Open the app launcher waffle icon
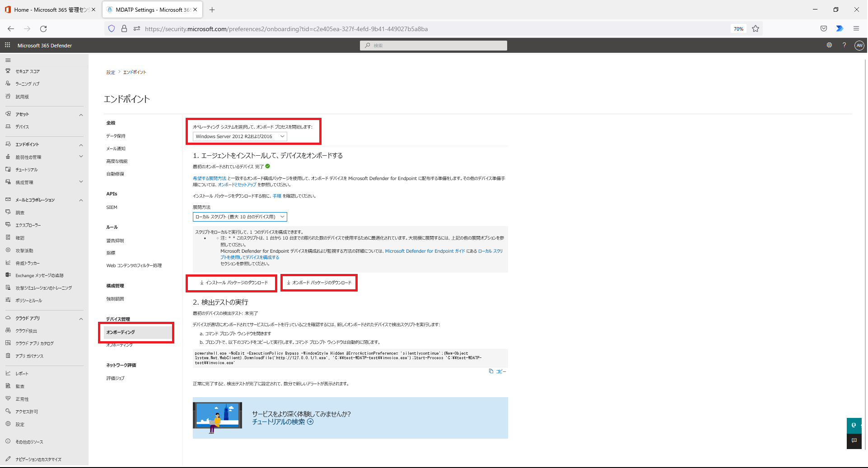The height and width of the screenshot is (468, 868). [7, 45]
